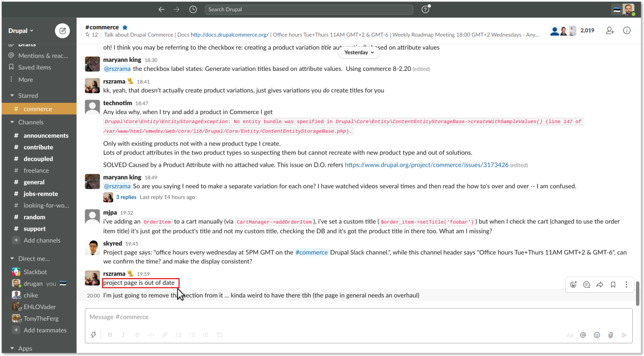The image size is (644, 356).
Task: Click Add teammates
Action: pyautogui.click(x=39, y=330)
